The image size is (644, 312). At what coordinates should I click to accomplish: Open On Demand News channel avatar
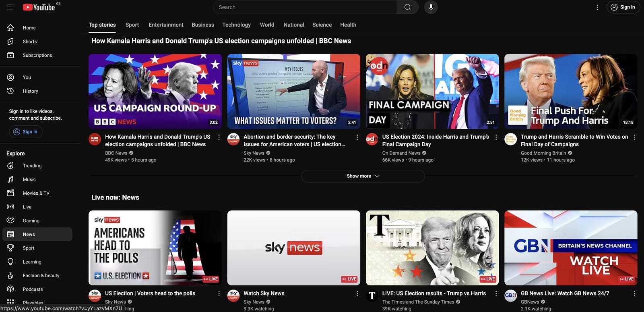point(372,139)
